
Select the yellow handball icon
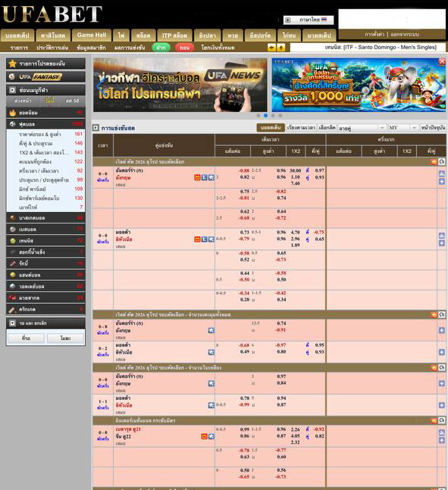pos(13,275)
